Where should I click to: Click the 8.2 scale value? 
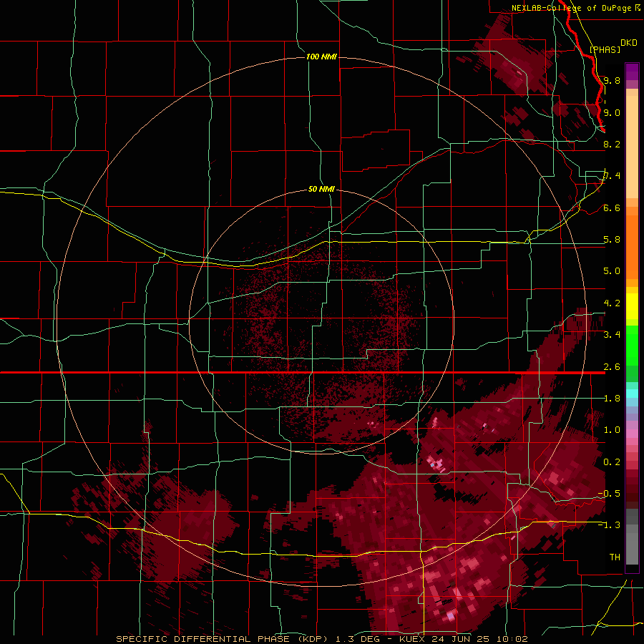pos(612,144)
